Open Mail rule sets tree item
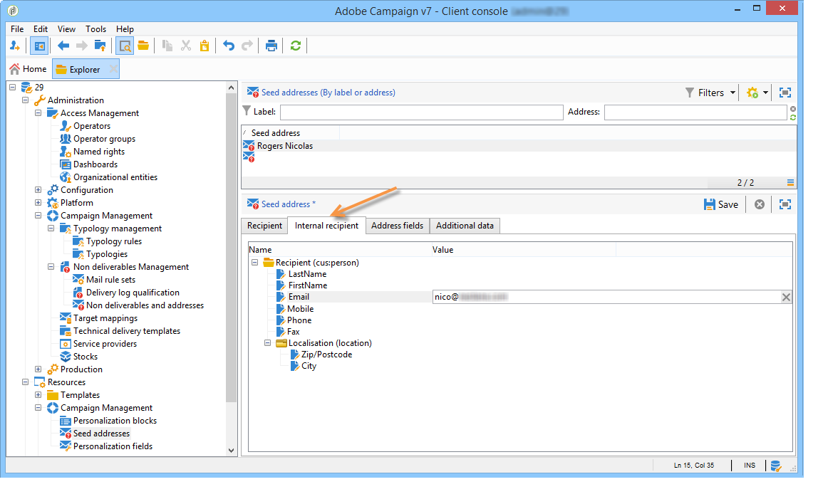The image size is (828, 504). (110, 280)
